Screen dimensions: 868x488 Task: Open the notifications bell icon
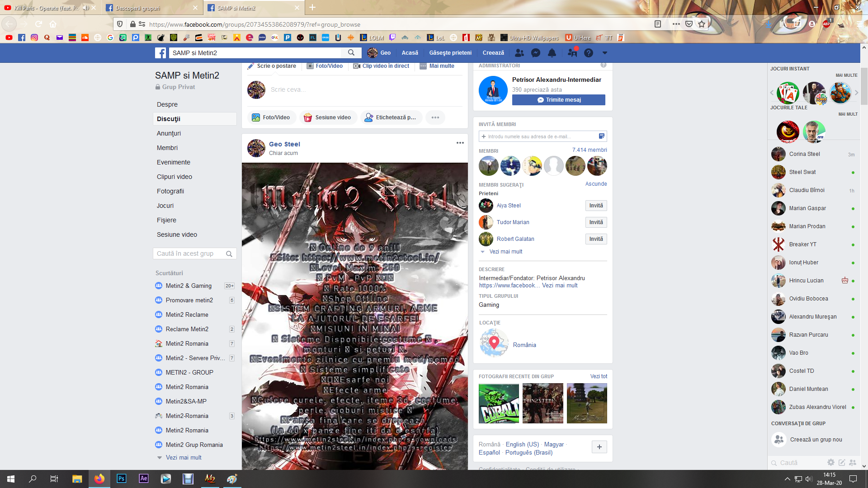[x=552, y=53]
